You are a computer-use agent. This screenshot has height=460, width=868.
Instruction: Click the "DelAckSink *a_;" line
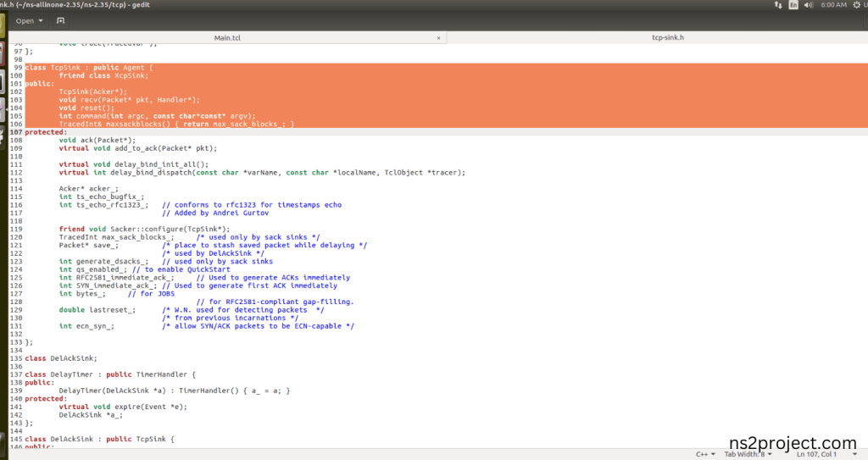click(x=91, y=415)
